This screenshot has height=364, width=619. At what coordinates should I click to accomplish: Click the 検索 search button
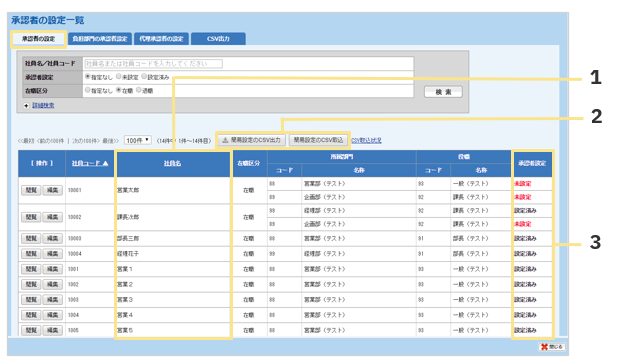[443, 92]
